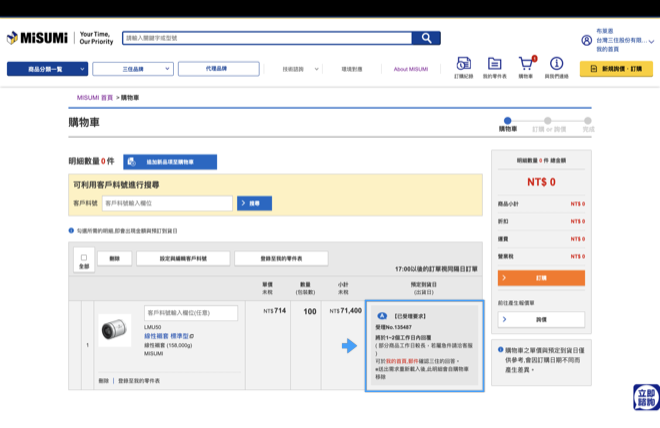
Task: Expand the account company dropdown chevron
Action: tap(651, 41)
